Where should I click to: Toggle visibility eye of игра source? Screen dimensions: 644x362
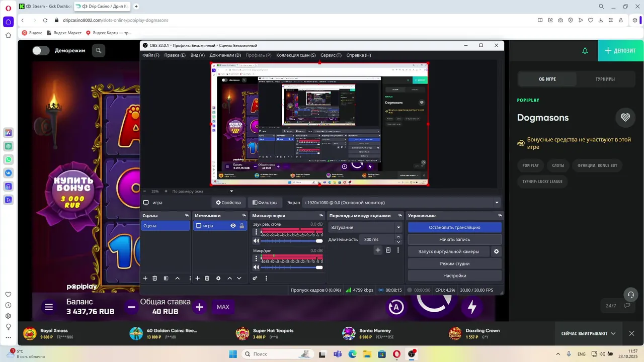[233, 226]
